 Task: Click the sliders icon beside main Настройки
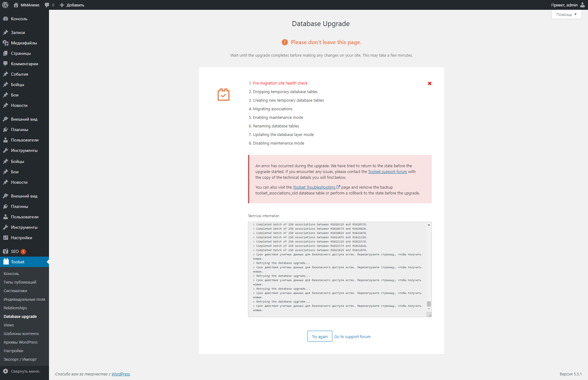click(x=6, y=238)
